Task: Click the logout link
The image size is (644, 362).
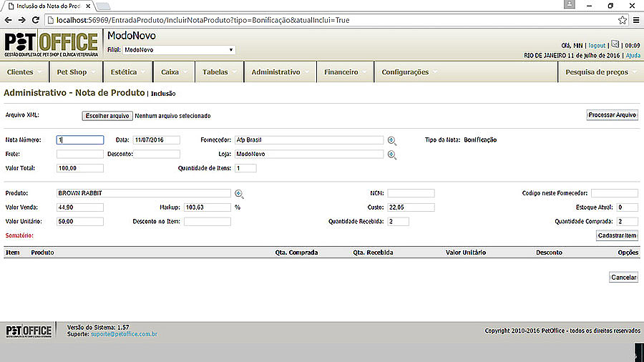Action: 597,45
